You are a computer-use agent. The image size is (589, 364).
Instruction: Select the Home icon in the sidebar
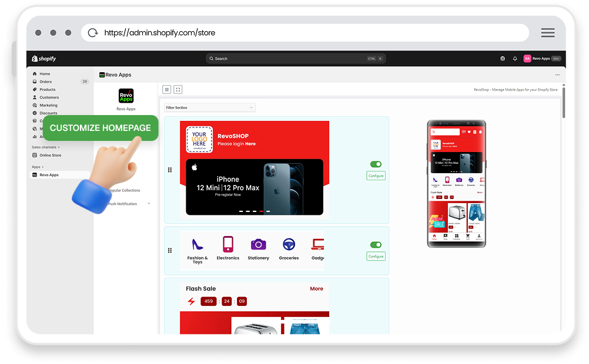point(34,74)
